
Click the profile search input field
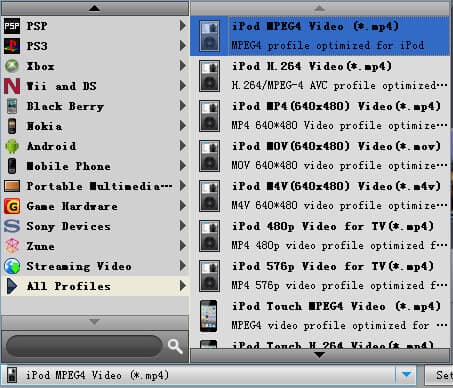click(84, 346)
